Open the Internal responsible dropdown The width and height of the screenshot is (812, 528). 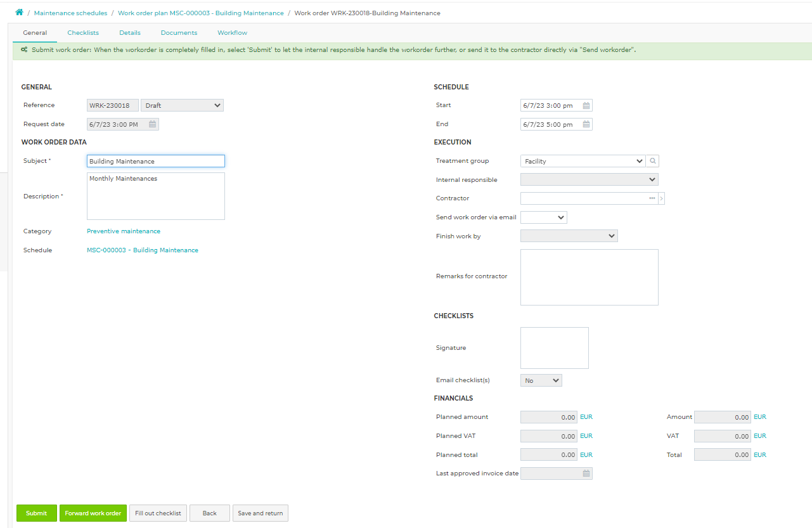coord(590,179)
